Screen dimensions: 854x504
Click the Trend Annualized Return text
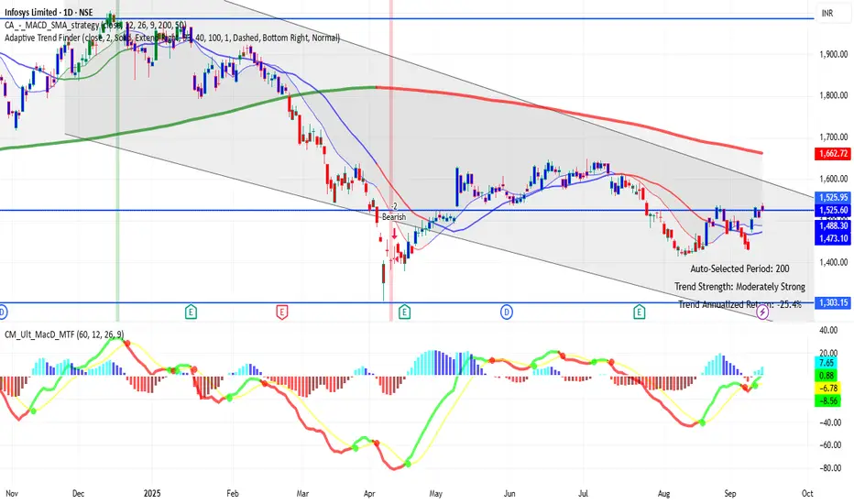(x=739, y=304)
